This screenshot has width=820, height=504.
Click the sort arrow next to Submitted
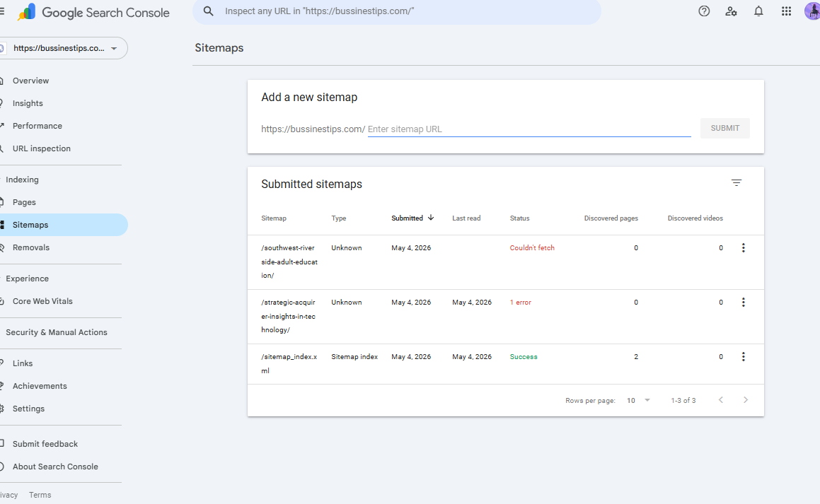point(431,218)
